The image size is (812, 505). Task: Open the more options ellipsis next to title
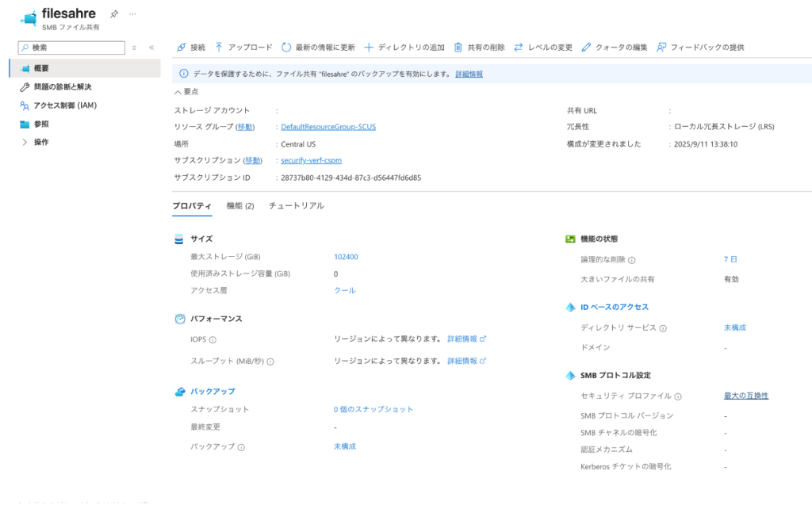(x=132, y=14)
